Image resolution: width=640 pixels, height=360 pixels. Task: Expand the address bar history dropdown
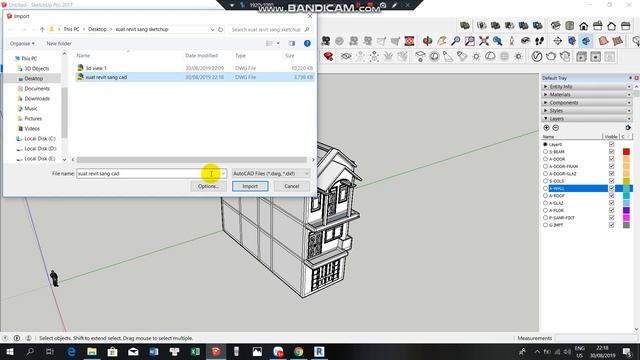coord(212,29)
